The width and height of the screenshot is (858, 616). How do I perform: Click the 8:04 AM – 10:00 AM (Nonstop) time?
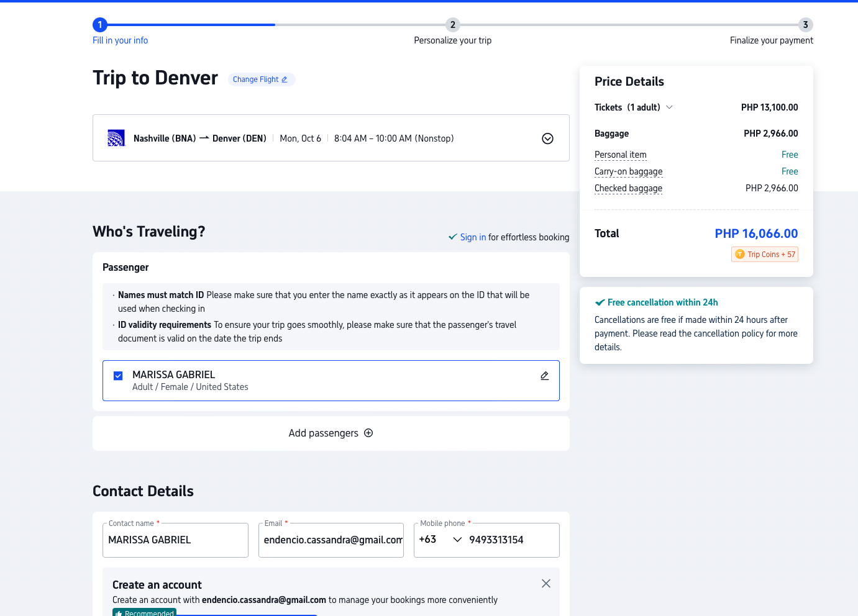tap(394, 138)
